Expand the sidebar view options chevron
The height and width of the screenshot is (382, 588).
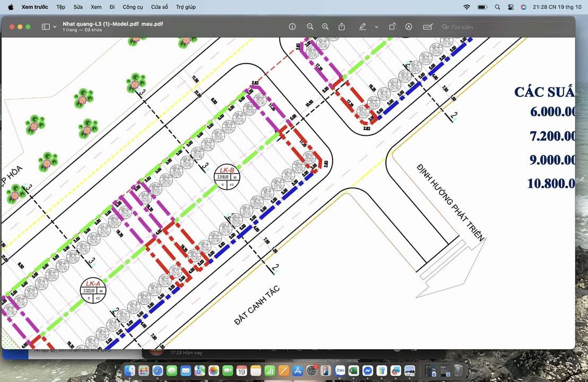[55, 27]
